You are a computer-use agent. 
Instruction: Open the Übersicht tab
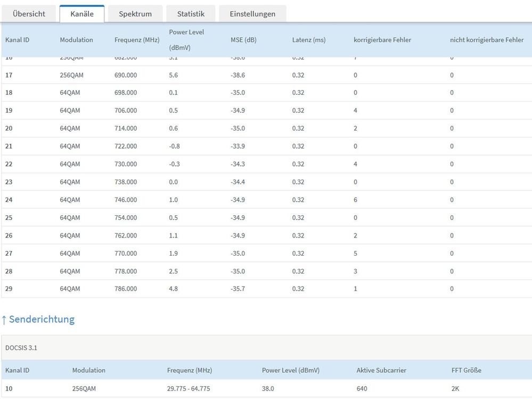pos(29,14)
